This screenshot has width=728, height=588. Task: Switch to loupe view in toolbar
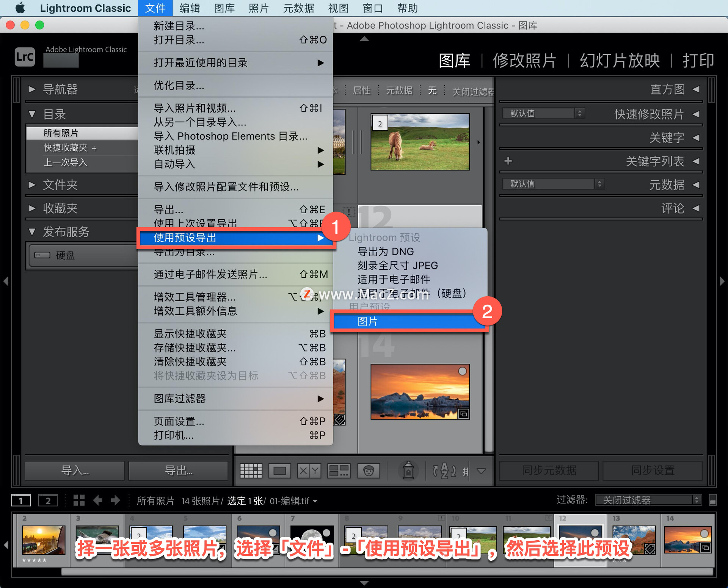pos(280,471)
